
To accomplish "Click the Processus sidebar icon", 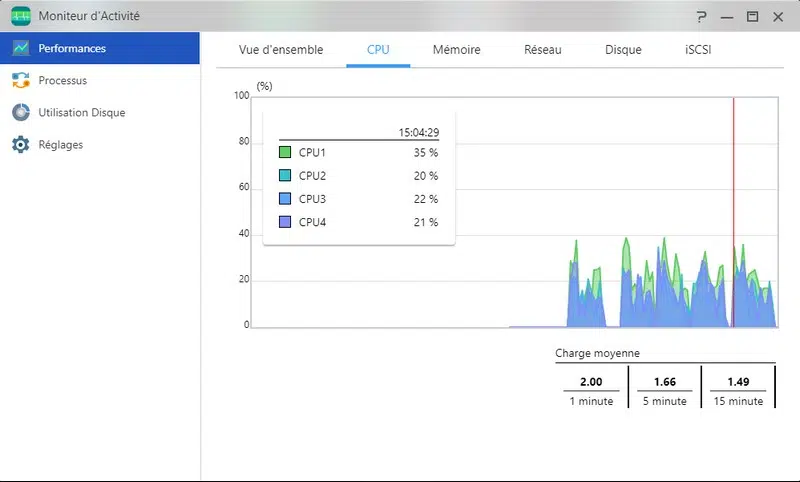I will [21, 80].
